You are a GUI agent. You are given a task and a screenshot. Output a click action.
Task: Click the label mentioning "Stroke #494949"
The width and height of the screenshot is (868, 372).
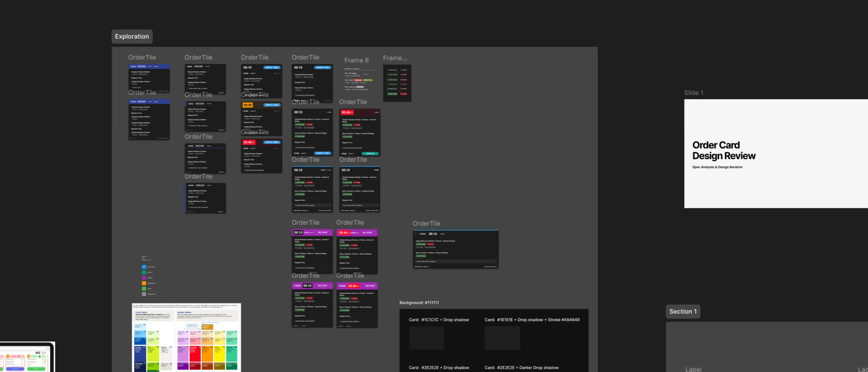pos(532,320)
